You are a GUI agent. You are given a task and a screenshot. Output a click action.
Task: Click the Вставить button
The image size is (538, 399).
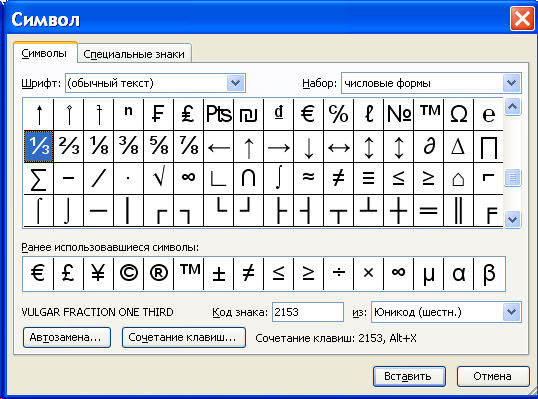coord(409,376)
